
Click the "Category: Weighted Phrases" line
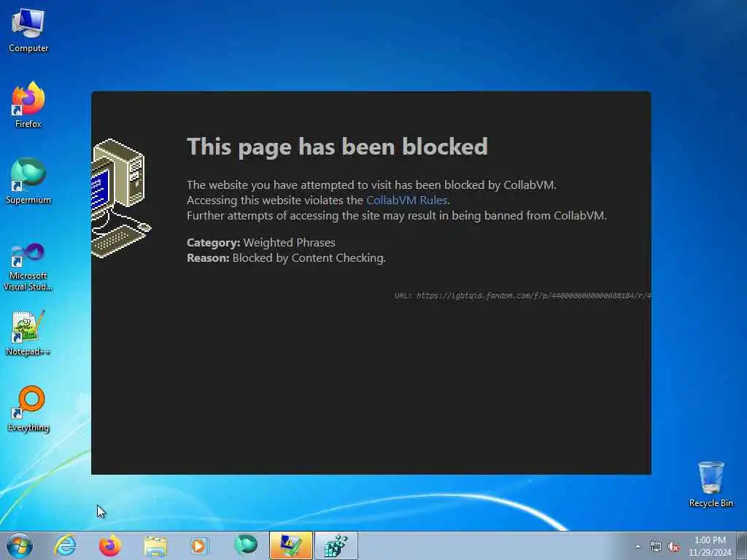point(261,242)
